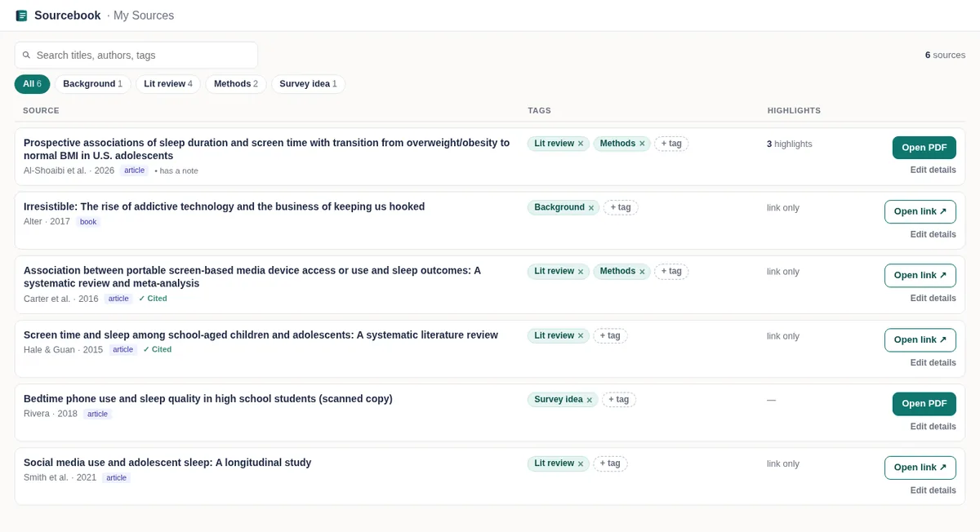Remove Methods tag from Carter et al.
The image size is (980, 532).
click(642, 272)
